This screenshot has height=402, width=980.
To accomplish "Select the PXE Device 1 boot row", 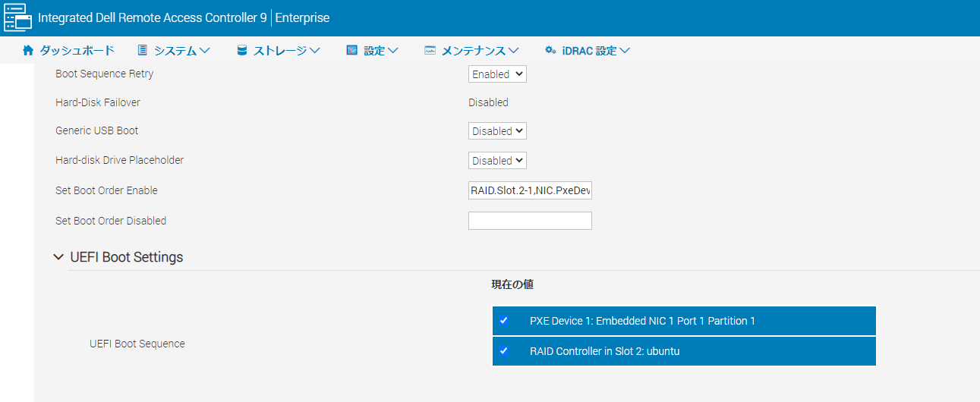I will coord(684,321).
